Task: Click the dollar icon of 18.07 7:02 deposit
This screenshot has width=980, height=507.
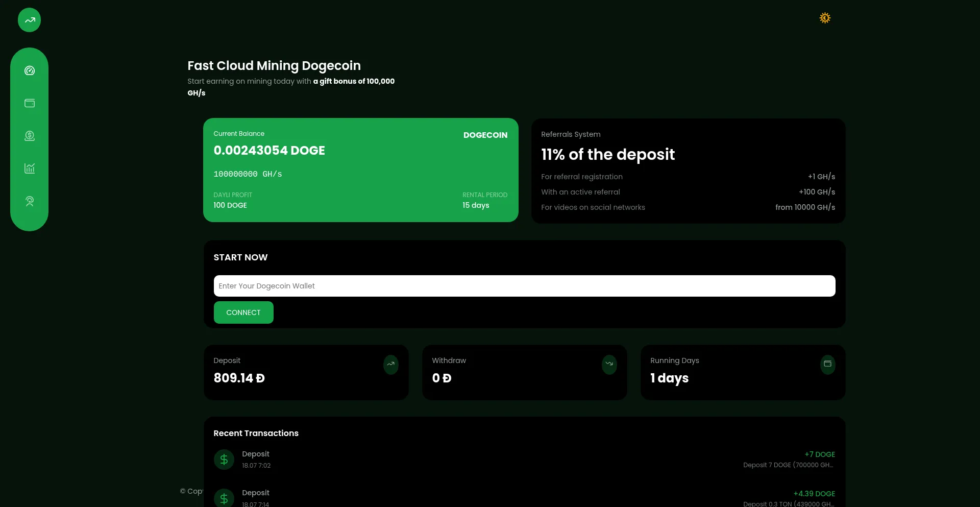Action: [x=224, y=460]
